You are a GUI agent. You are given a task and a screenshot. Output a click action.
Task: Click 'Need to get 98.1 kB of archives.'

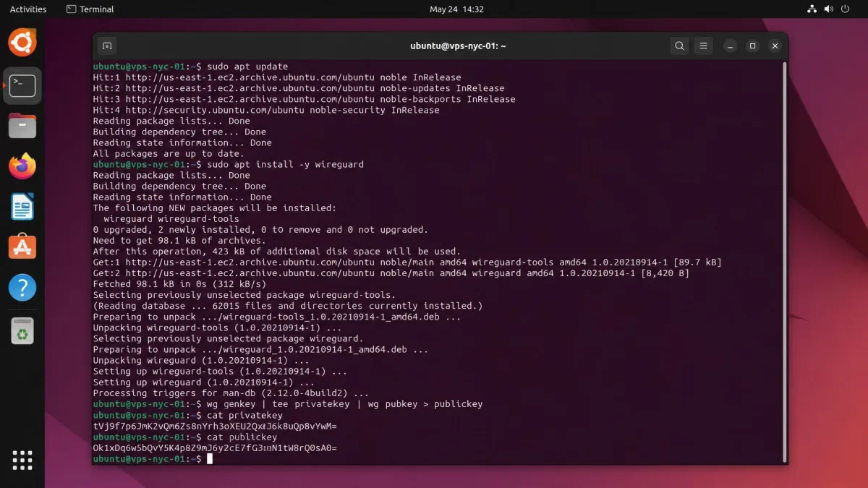(179, 240)
